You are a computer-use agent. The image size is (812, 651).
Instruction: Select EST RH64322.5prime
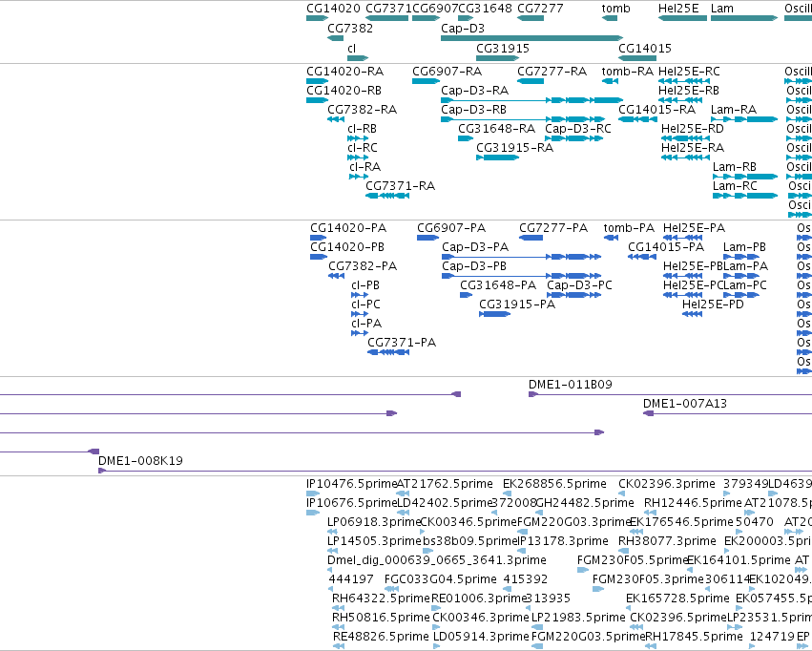coord(381,598)
